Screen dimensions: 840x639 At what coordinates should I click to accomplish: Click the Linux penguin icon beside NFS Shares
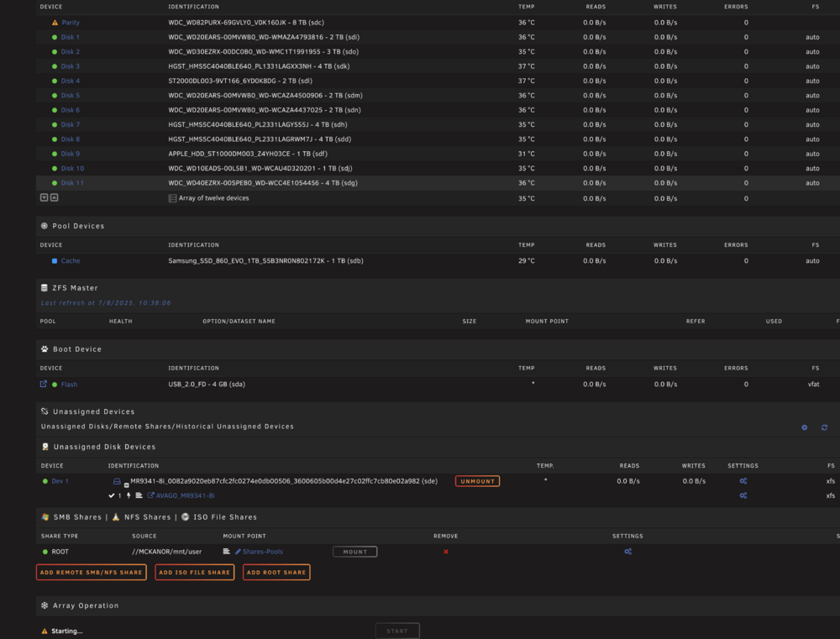click(116, 517)
